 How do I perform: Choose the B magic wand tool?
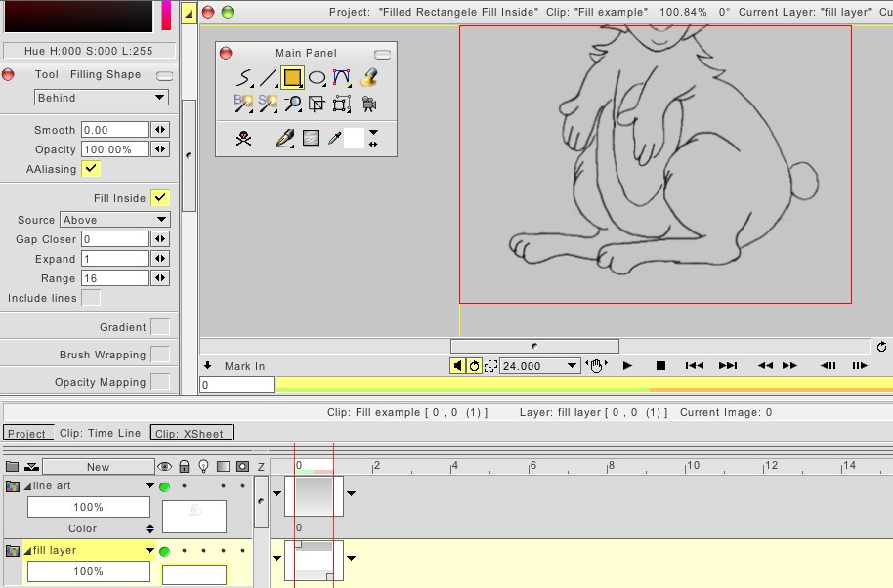pos(243,104)
